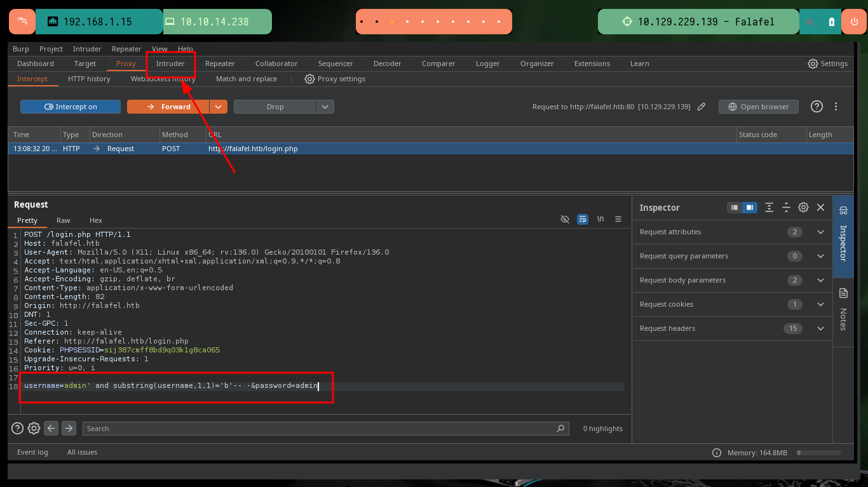
Task: Open the Forward button dropdown arrow
Action: 219,107
